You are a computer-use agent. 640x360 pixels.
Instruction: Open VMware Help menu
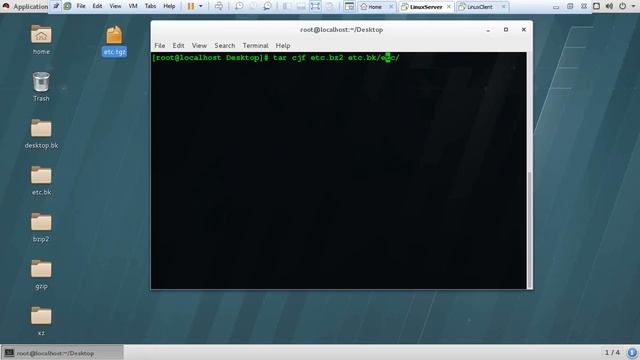pyautogui.click(x=169, y=6)
